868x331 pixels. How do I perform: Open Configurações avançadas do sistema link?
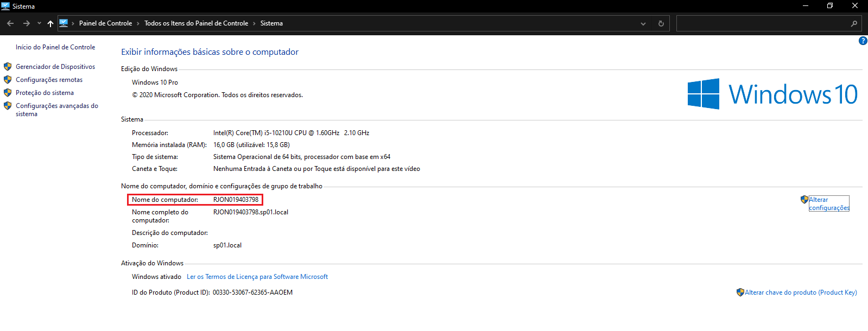point(57,110)
